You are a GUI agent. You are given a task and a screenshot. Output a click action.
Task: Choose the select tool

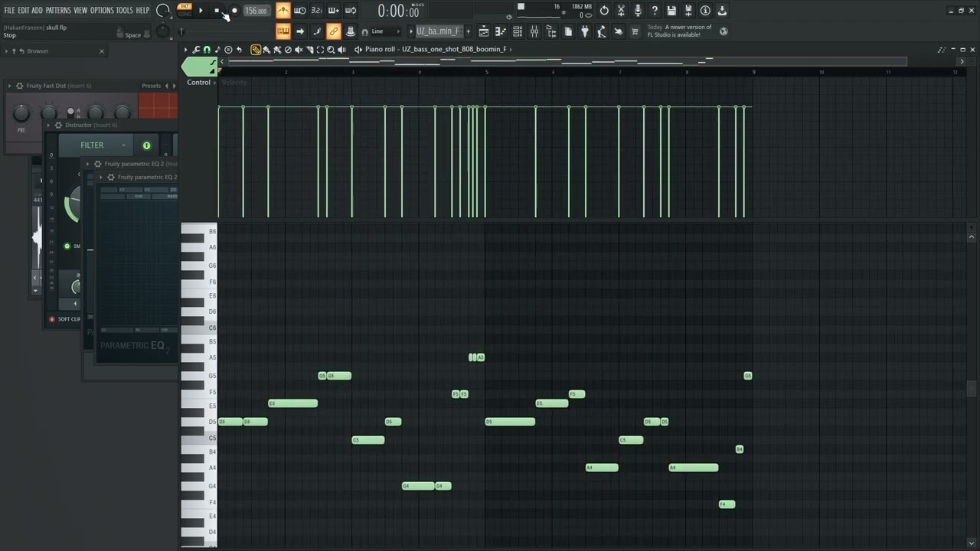pos(320,50)
